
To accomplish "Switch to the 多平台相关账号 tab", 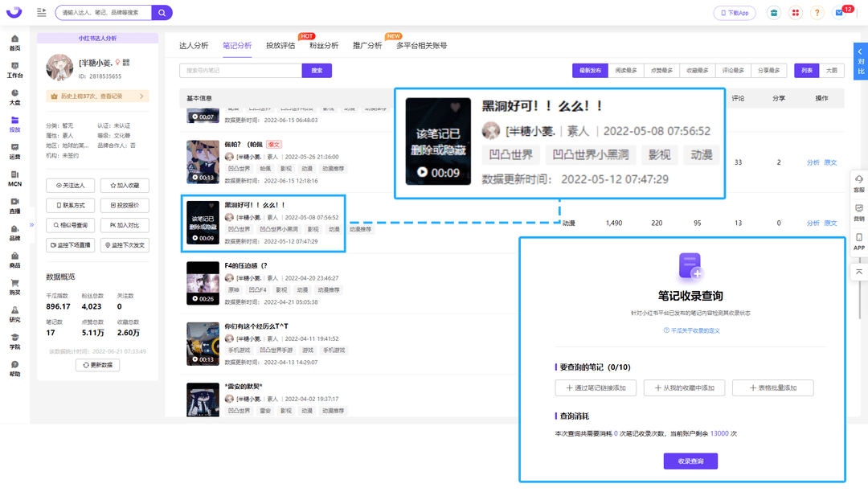I will [x=421, y=45].
